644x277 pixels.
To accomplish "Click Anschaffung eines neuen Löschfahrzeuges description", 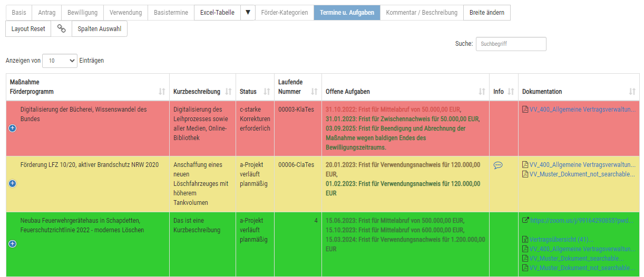I will coord(201,184).
